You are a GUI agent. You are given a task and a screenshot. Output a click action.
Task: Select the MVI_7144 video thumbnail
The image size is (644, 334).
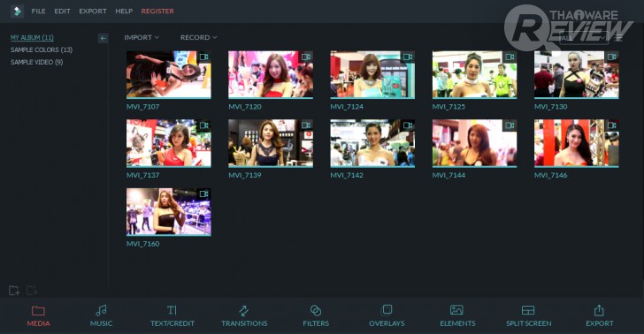point(474,143)
